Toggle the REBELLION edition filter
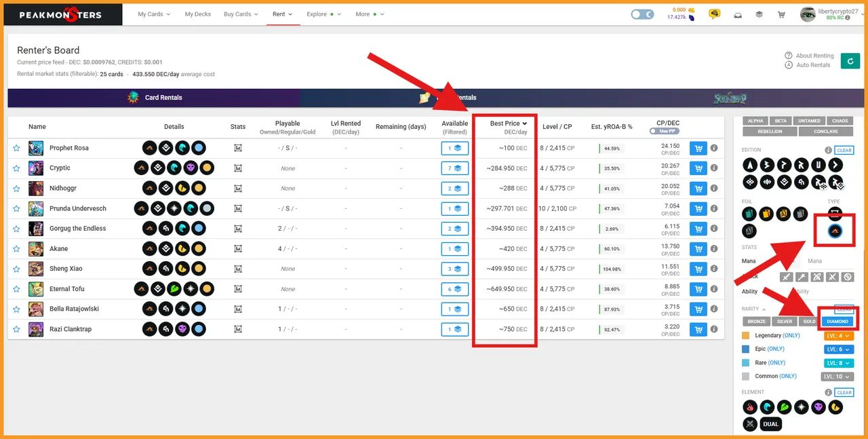 point(770,131)
